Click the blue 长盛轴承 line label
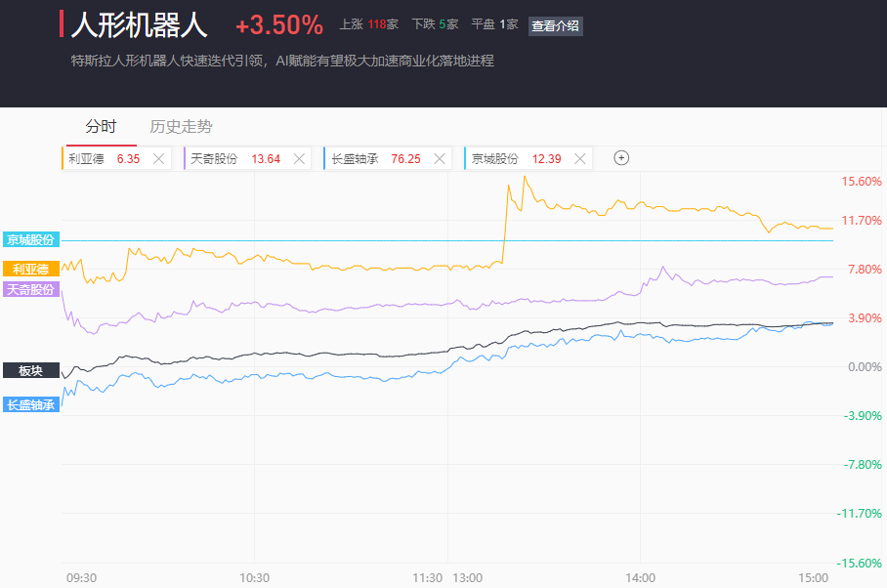The width and height of the screenshot is (887, 588). (x=30, y=404)
